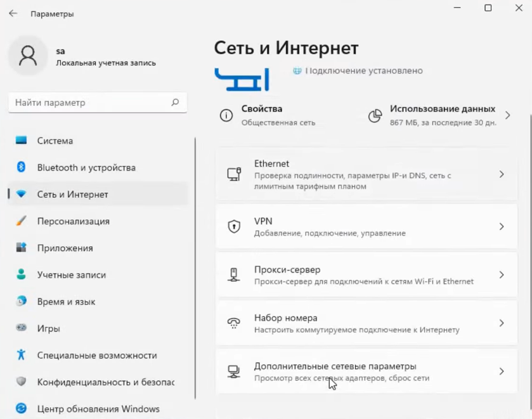
Task: Click the Специальные возможности accessibility icon
Action: (x=21, y=355)
